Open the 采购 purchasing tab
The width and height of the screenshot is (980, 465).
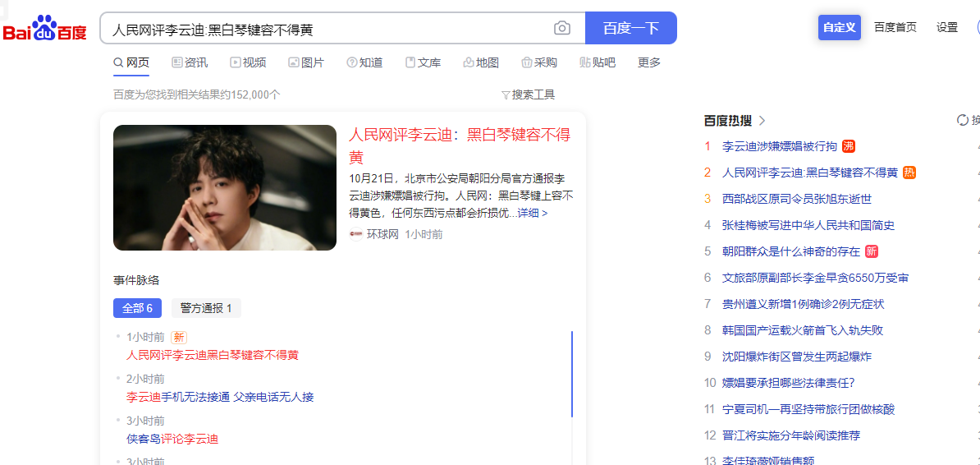[x=539, y=62]
